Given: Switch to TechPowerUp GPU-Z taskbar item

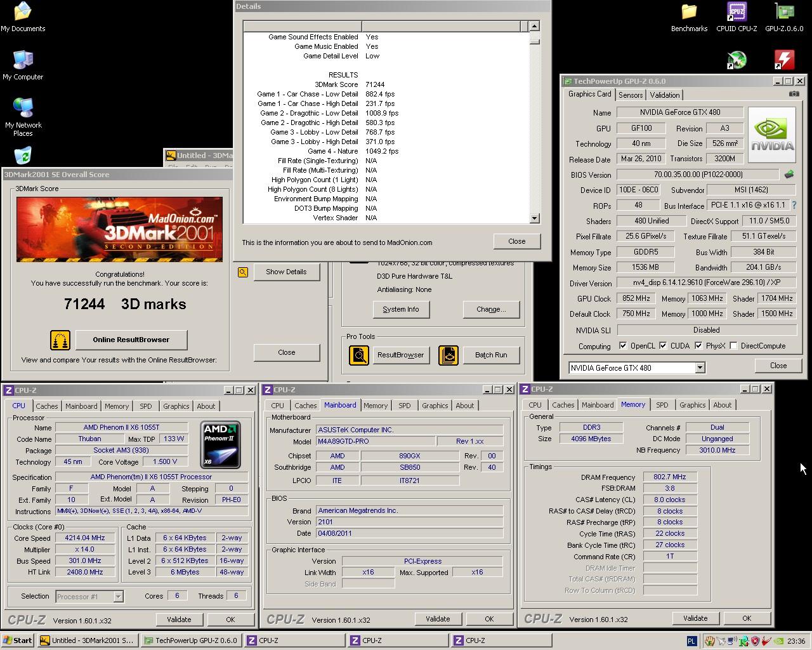Looking at the screenshot, I should tap(190, 640).
